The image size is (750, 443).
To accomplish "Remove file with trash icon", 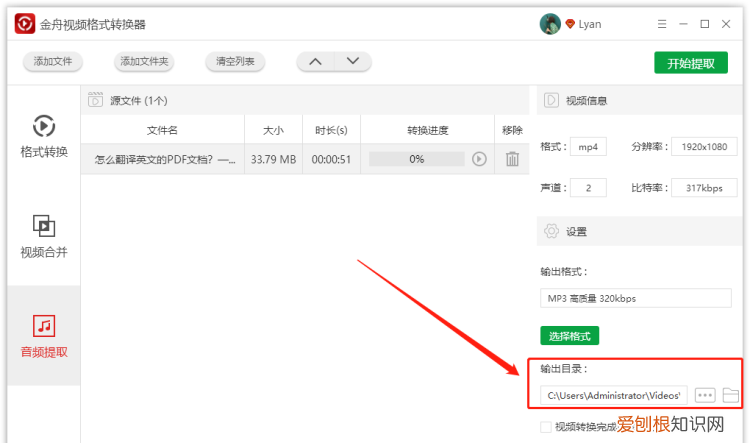I will click(x=512, y=159).
